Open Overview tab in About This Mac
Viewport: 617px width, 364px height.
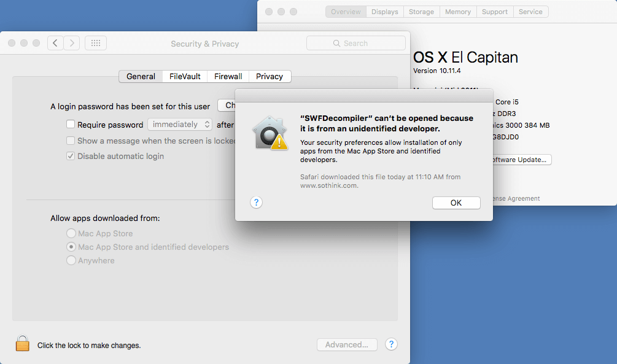click(346, 12)
